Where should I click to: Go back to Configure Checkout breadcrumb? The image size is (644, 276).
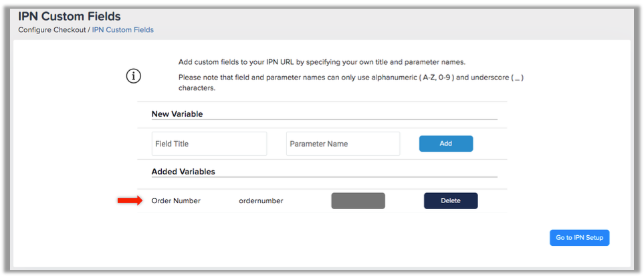51,30
